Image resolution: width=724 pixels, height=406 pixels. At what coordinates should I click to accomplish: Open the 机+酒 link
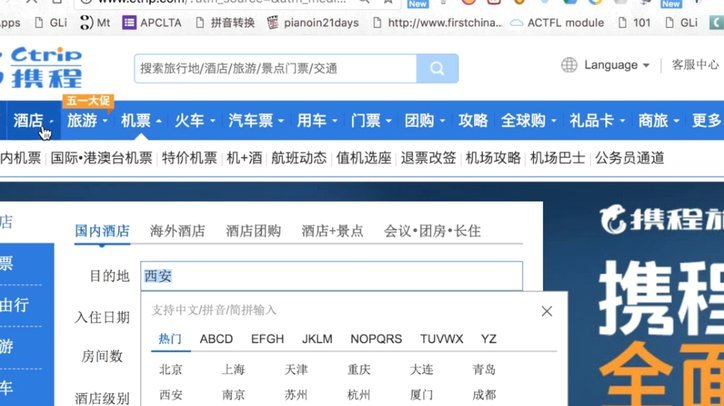coord(244,158)
